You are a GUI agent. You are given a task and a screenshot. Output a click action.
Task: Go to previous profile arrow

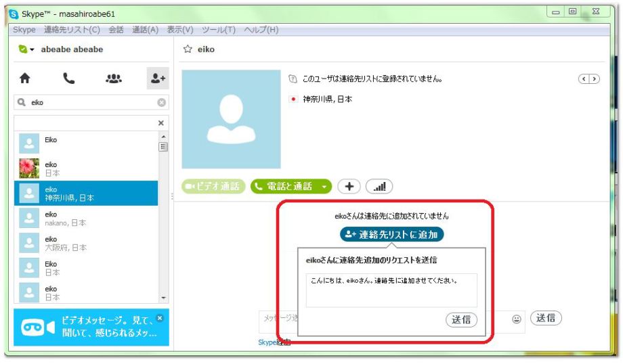click(584, 79)
